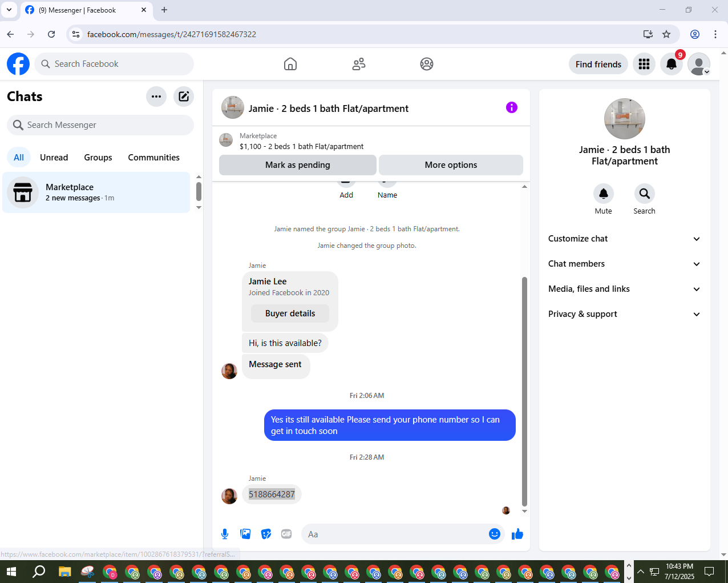Screen dimensions: 728x583
Task: Click More options button
Action: tap(451, 165)
